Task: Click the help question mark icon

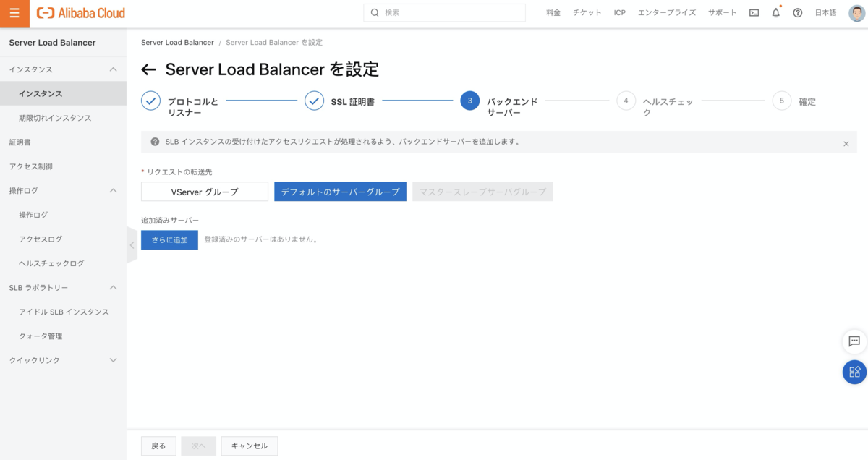Action: pyautogui.click(x=797, y=13)
